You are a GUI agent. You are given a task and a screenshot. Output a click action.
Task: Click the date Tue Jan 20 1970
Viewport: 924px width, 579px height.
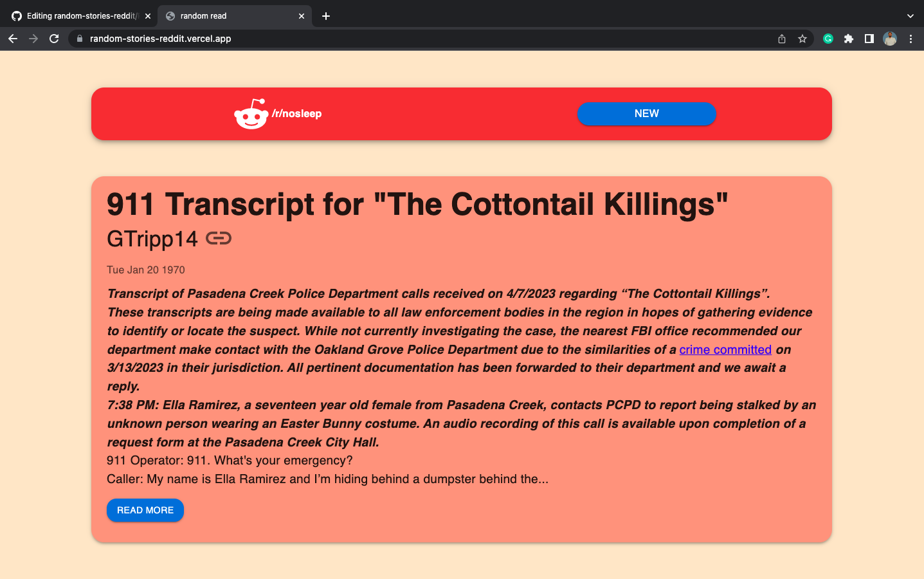[146, 270]
